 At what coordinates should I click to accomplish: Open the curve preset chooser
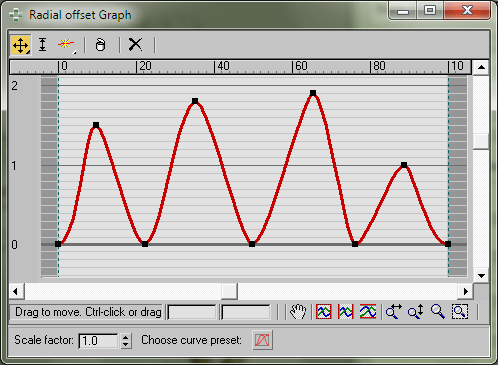262,340
